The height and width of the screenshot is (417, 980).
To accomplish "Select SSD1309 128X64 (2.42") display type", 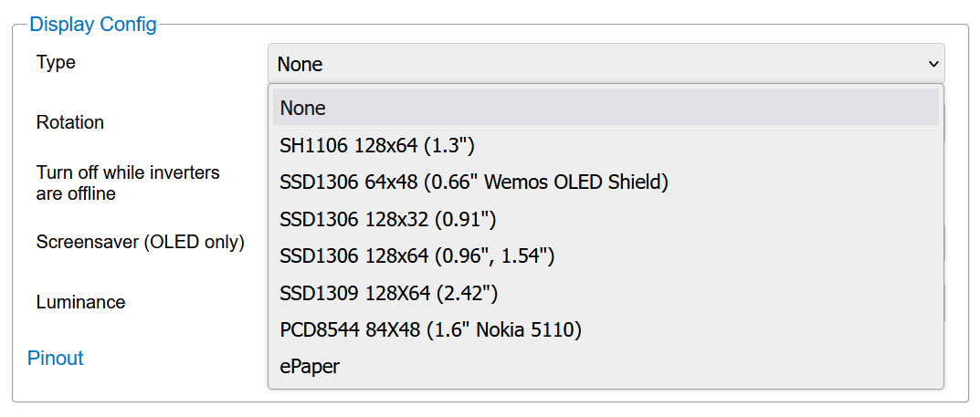I will 388,294.
